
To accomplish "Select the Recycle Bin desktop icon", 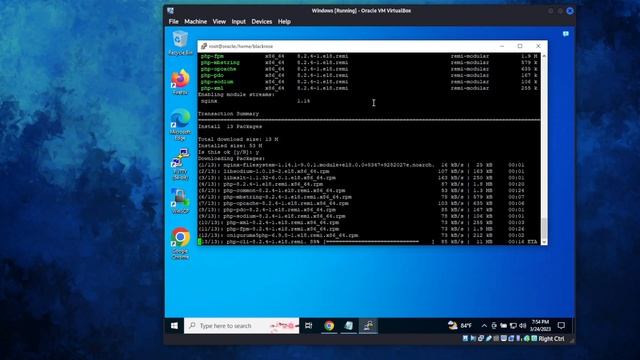I will (x=180, y=43).
